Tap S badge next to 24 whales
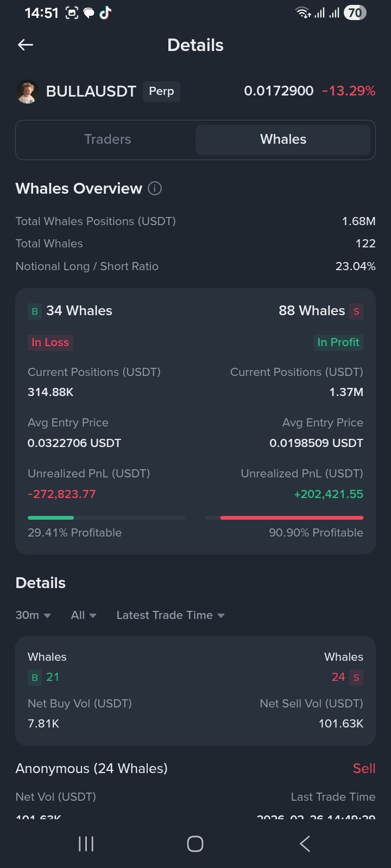Viewport: 391px width, 868px height. tap(356, 678)
